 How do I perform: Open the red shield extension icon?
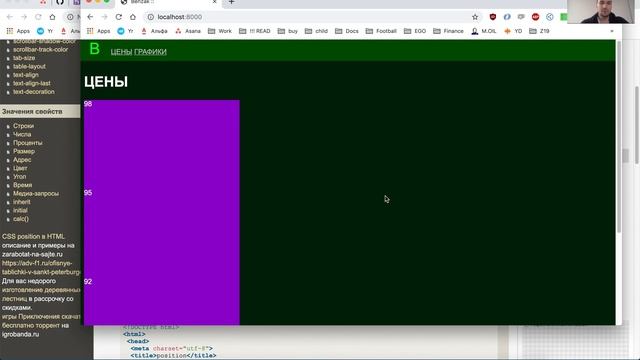[493, 17]
